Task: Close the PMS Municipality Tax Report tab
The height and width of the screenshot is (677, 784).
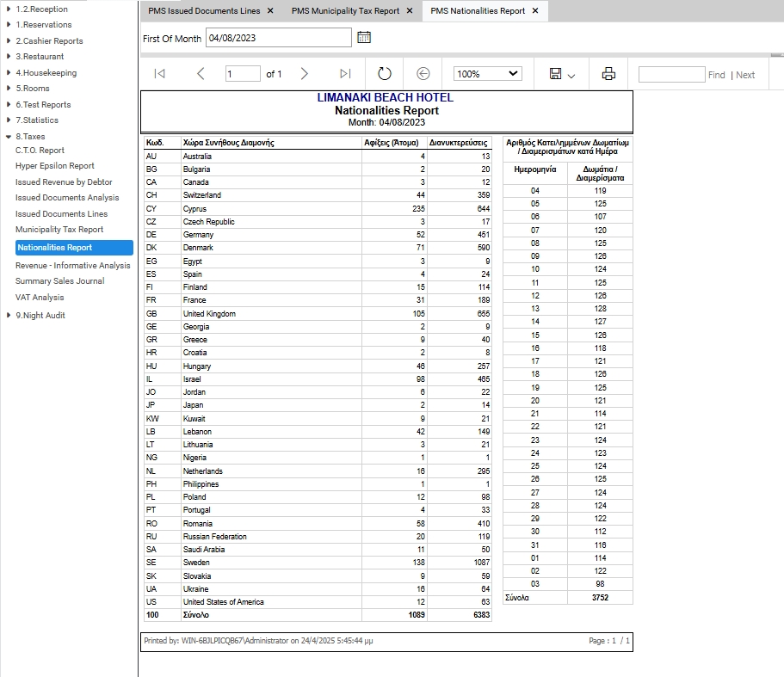Action: coord(410,10)
